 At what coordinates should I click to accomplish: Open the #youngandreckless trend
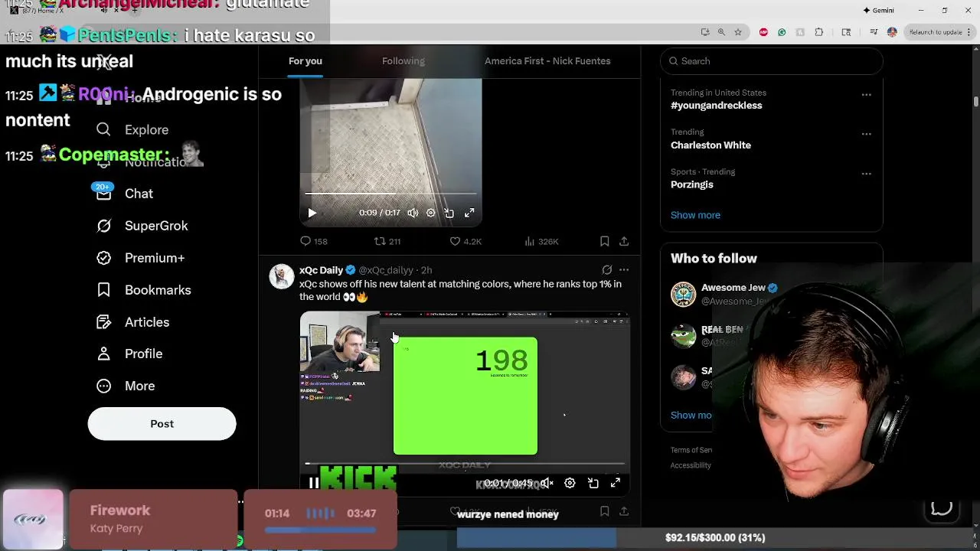[716, 106]
